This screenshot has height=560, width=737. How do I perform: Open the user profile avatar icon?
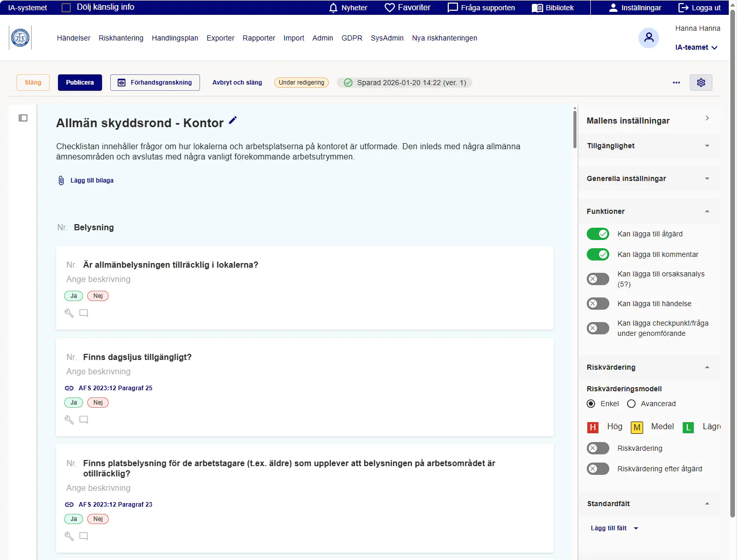(648, 37)
